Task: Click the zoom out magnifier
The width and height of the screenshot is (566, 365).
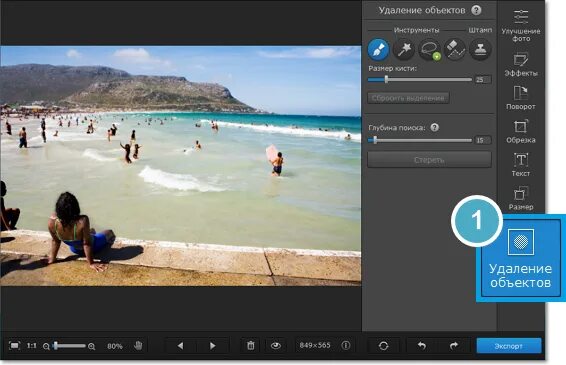Action: [46, 346]
